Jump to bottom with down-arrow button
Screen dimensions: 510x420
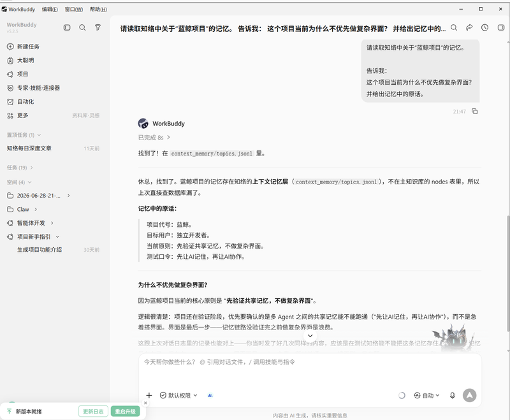[310, 335]
